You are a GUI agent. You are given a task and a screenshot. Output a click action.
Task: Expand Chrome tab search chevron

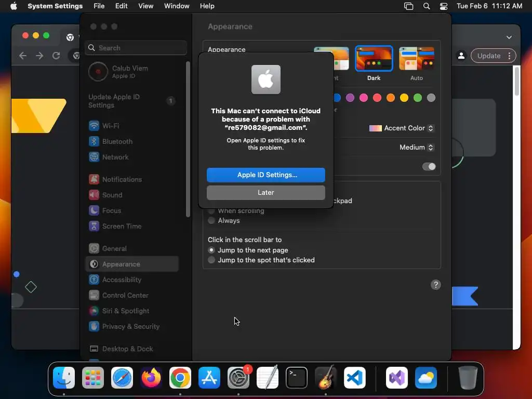[509, 37]
